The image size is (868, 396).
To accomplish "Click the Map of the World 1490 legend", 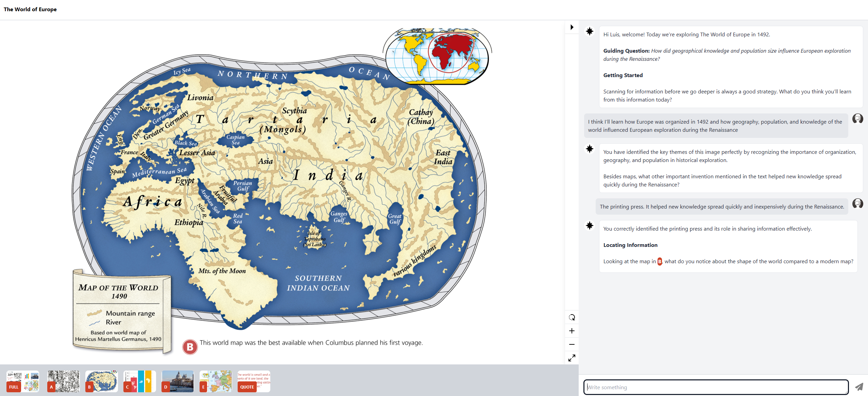I will pyautogui.click(x=121, y=312).
